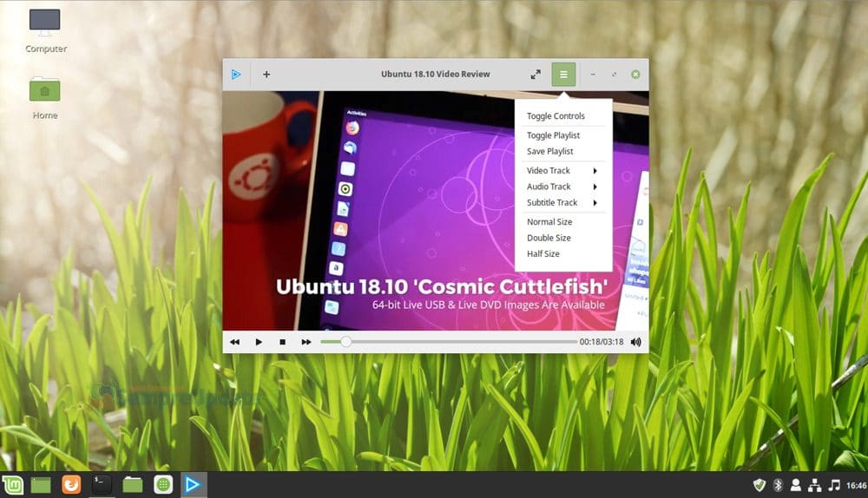Click the seek bar track near the middle

click(x=449, y=342)
